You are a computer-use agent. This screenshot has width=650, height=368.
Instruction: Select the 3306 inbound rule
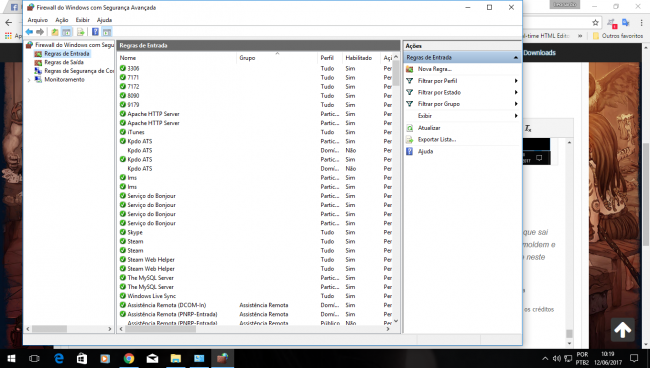(133, 68)
